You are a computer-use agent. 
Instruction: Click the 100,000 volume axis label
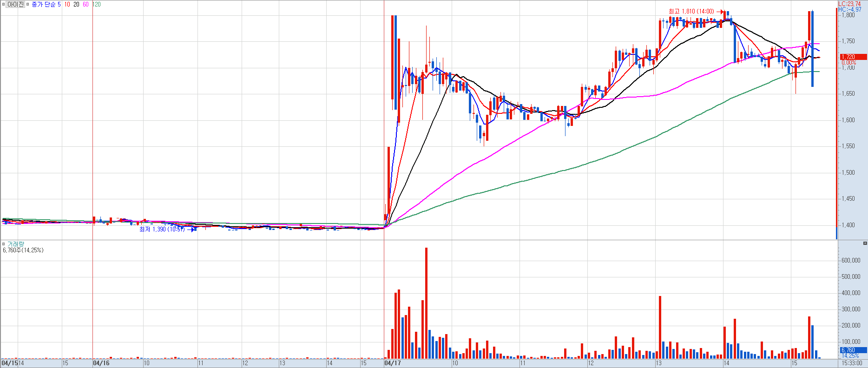(851, 342)
